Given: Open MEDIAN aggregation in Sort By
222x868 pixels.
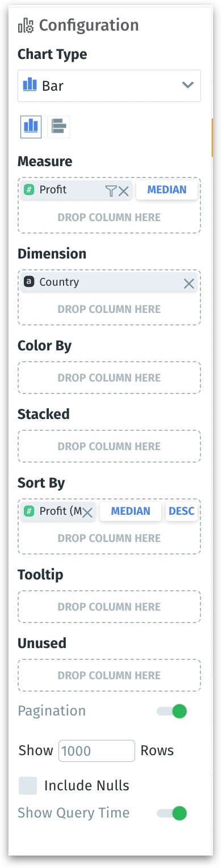Looking at the screenshot, I should (x=131, y=511).
